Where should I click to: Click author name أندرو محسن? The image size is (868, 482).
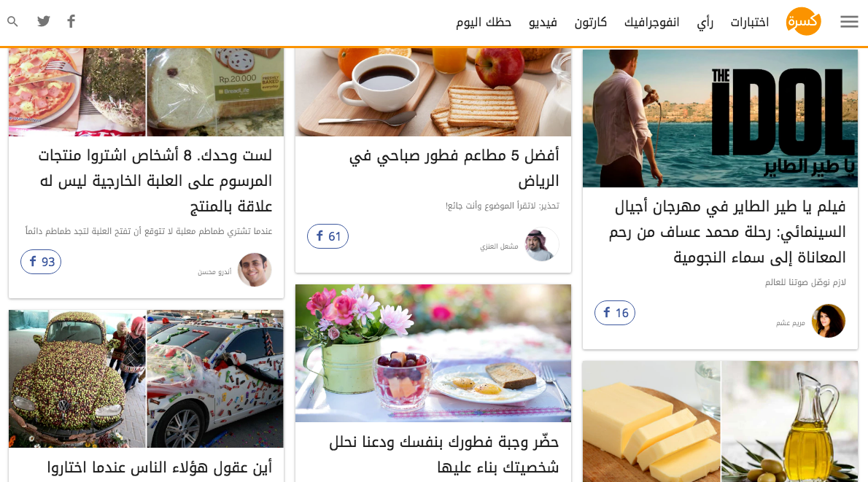click(214, 272)
